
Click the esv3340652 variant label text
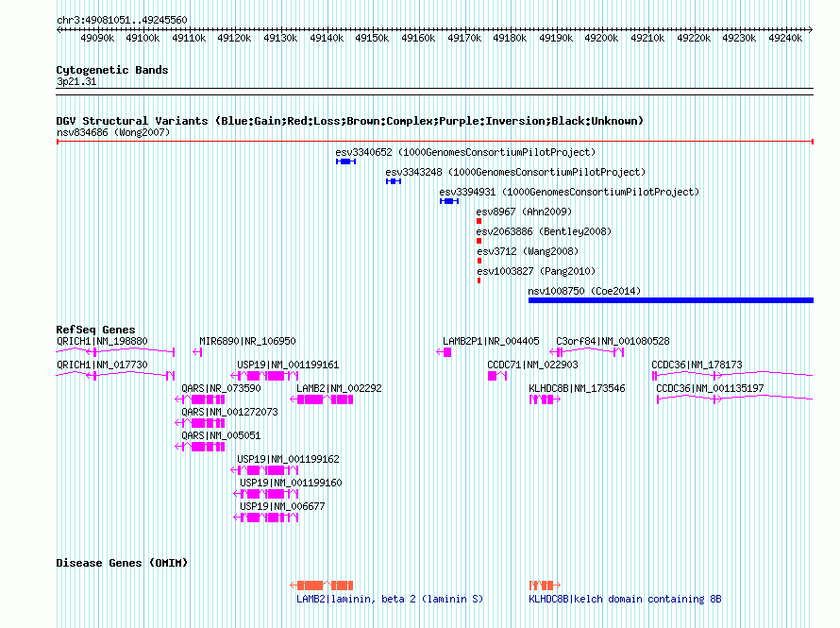pyautogui.click(x=465, y=152)
